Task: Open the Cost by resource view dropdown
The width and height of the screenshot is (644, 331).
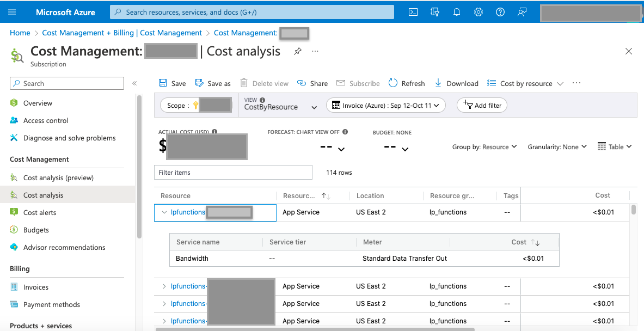Action: point(525,83)
